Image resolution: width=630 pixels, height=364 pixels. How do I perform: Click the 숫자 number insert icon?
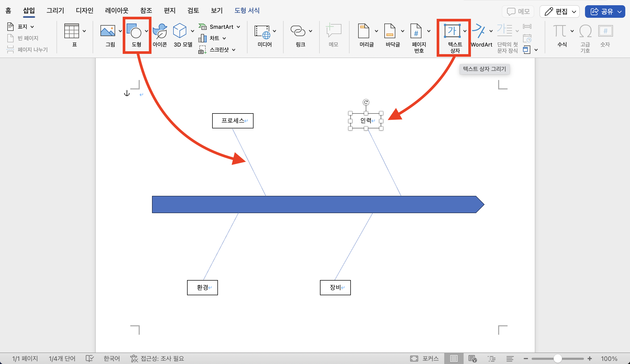605,31
